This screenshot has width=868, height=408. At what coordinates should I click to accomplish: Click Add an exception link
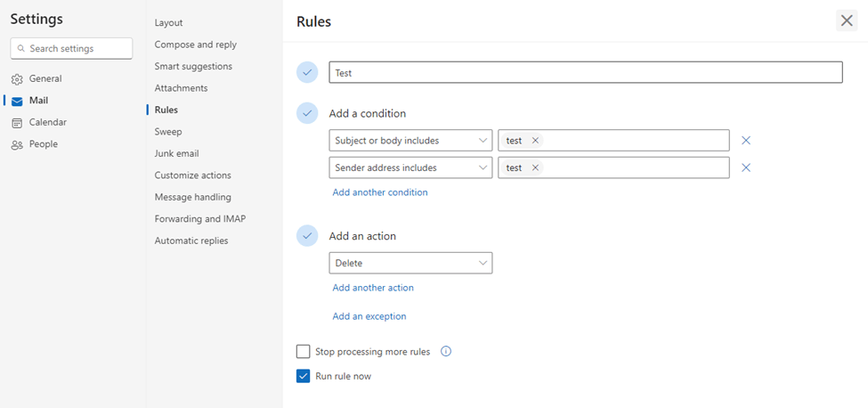coord(369,316)
